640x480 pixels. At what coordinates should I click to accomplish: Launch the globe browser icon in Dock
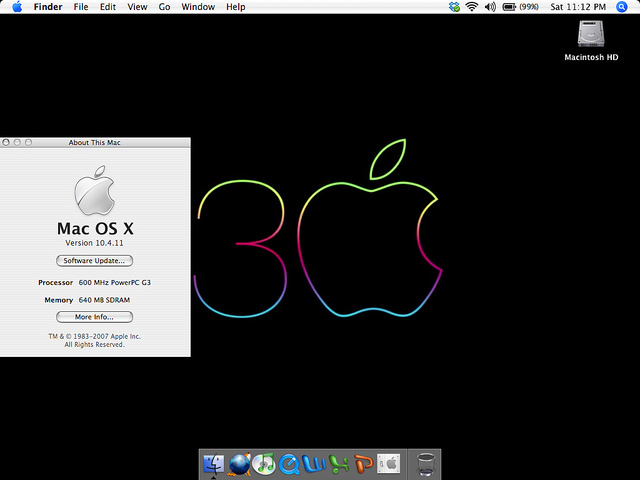pyautogui.click(x=239, y=464)
